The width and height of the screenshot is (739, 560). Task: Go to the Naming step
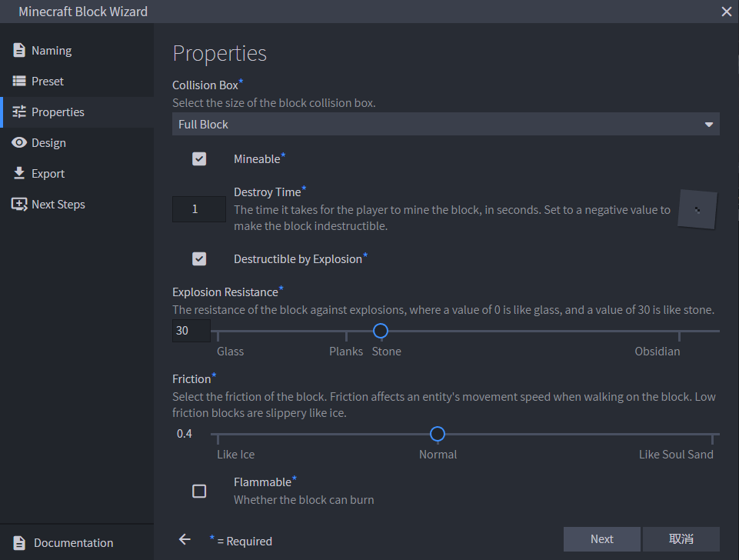(x=52, y=51)
